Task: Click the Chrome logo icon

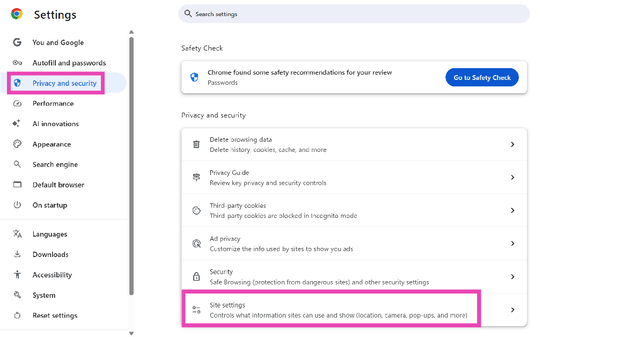Action: pos(17,14)
